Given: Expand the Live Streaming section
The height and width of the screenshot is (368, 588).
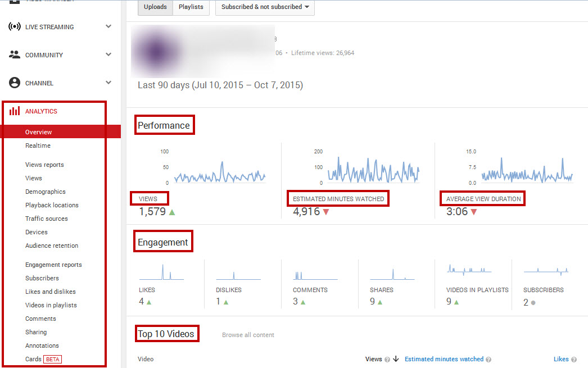Looking at the screenshot, I should click(108, 26).
